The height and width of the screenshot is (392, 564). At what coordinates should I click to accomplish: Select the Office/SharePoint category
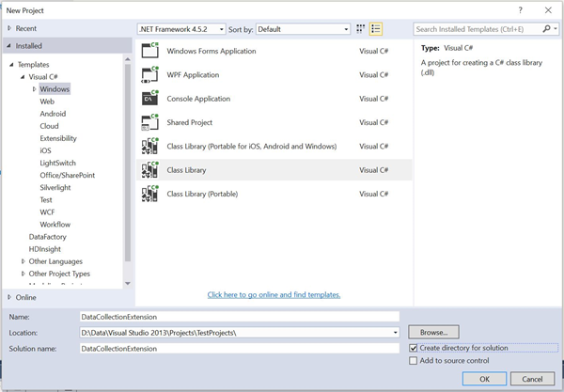pos(68,175)
